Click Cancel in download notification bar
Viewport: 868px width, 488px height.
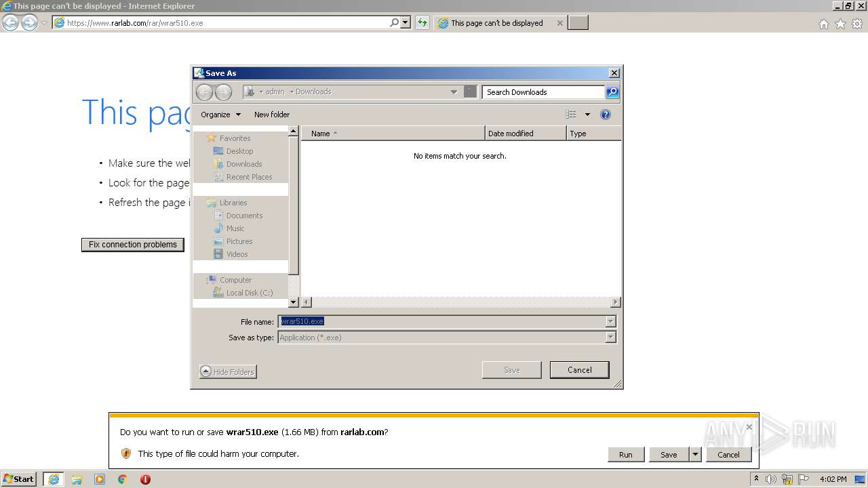[x=728, y=455]
